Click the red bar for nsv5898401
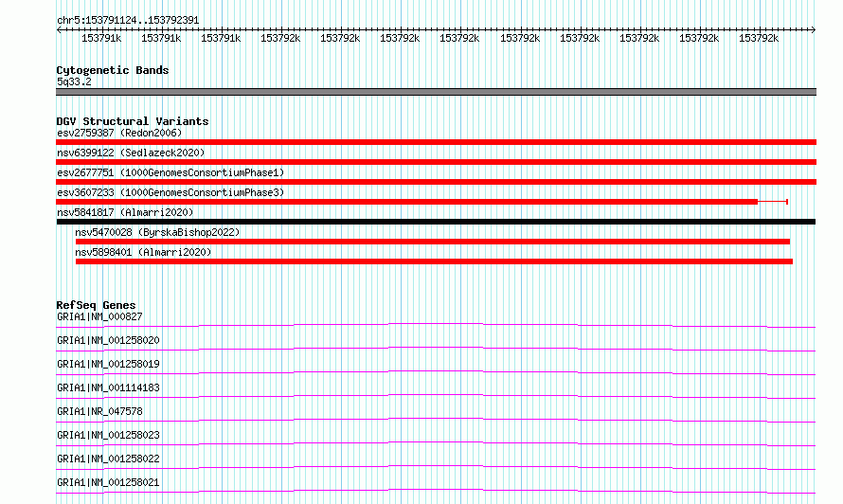Screen dimensions: 843x504 click(435, 261)
